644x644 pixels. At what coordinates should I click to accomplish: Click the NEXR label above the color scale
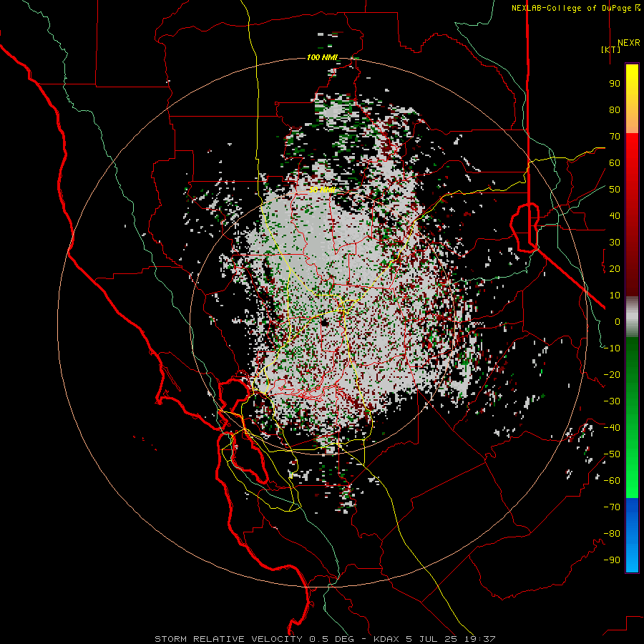click(x=629, y=43)
